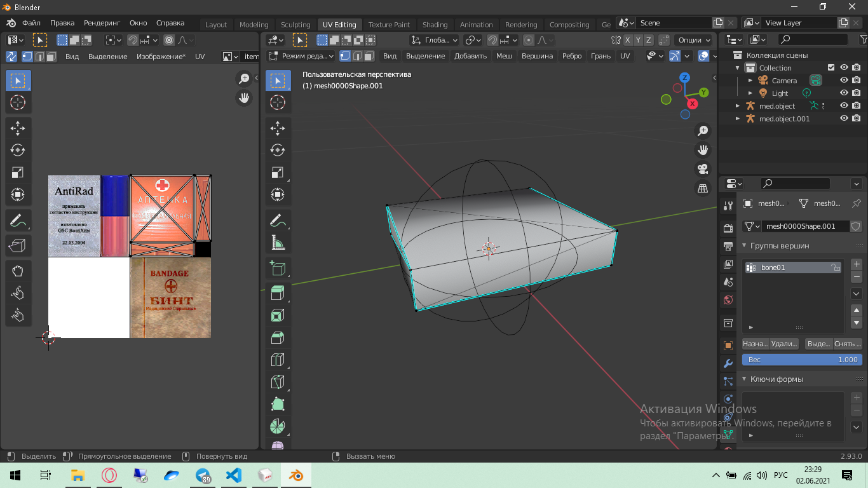Select the Poly Build tool
This screenshot has width=868, height=488.
point(278,404)
